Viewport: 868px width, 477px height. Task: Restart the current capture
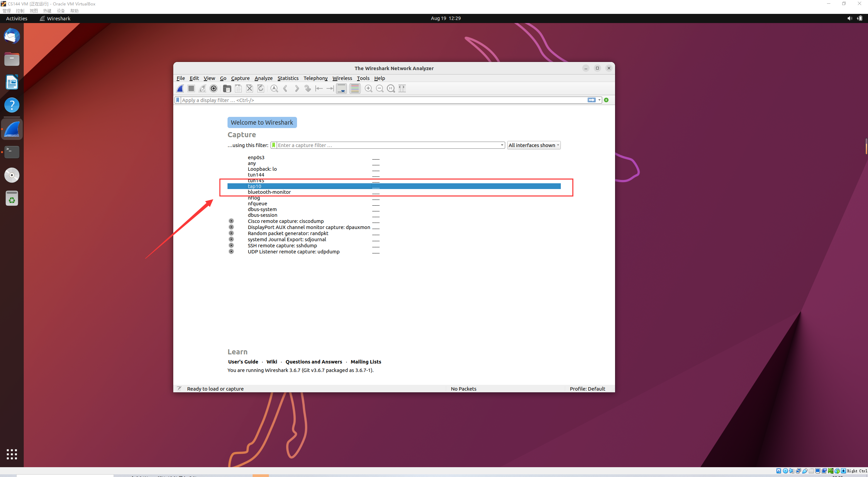click(x=202, y=88)
